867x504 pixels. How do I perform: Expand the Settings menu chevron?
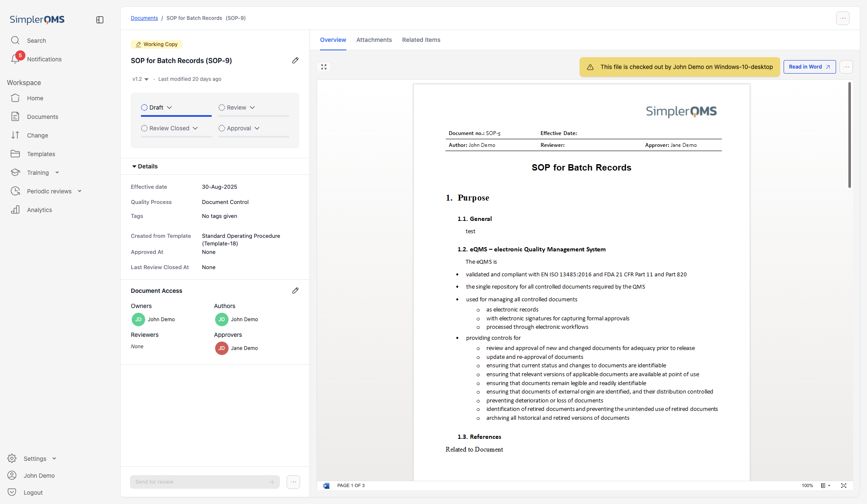(54, 459)
